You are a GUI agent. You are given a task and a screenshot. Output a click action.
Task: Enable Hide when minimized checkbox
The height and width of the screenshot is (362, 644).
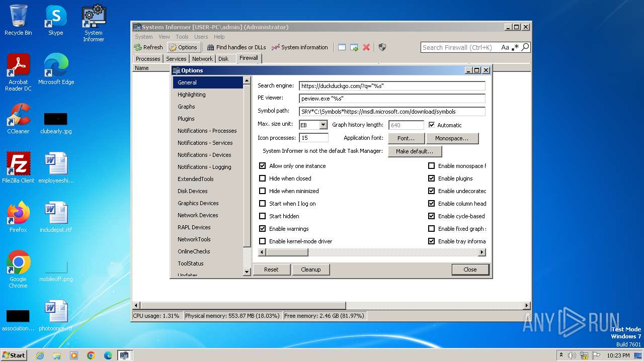click(262, 191)
